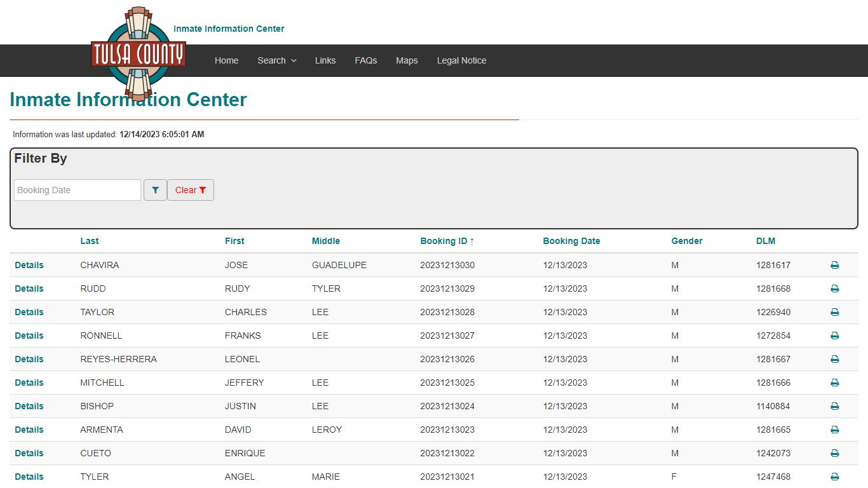
Task: Sort table by Booking Date column
Action: (571, 241)
